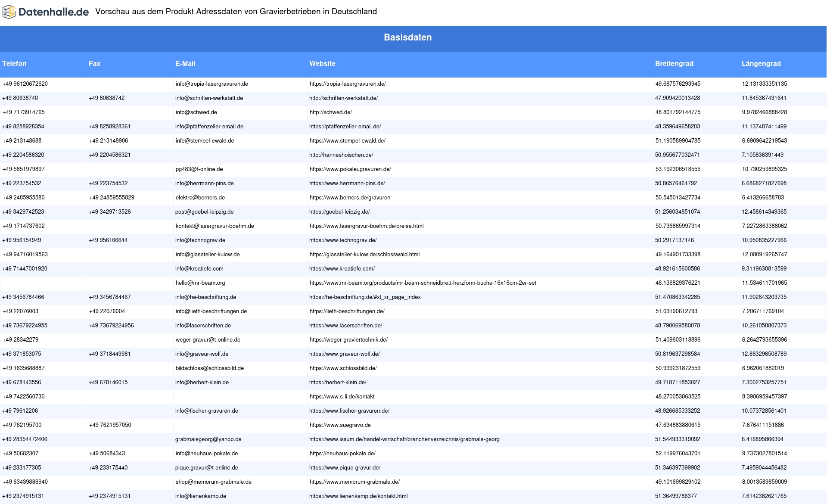Screen dimensions: 827x504
Task: Click the E-Mail column header
Action: [185, 63]
